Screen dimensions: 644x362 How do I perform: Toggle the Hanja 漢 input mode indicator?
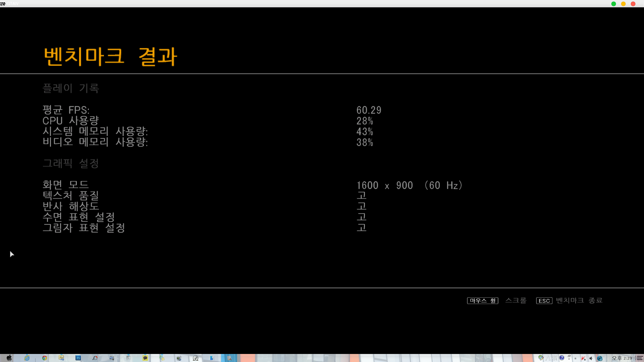click(555, 358)
